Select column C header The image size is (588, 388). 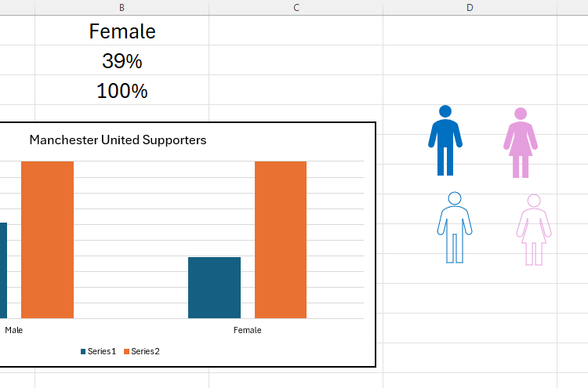pyautogui.click(x=296, y=8)
